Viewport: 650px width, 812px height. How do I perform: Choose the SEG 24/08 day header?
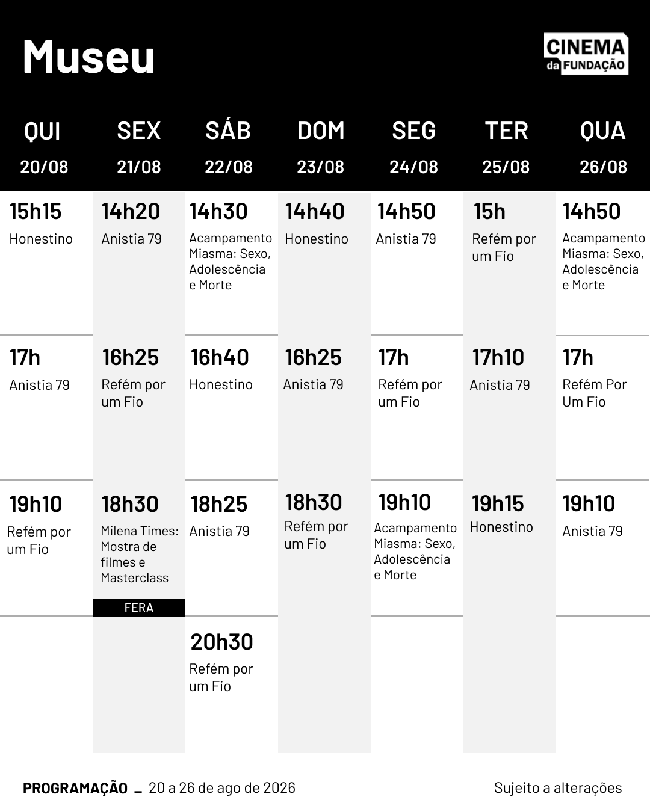click(413, 147)
